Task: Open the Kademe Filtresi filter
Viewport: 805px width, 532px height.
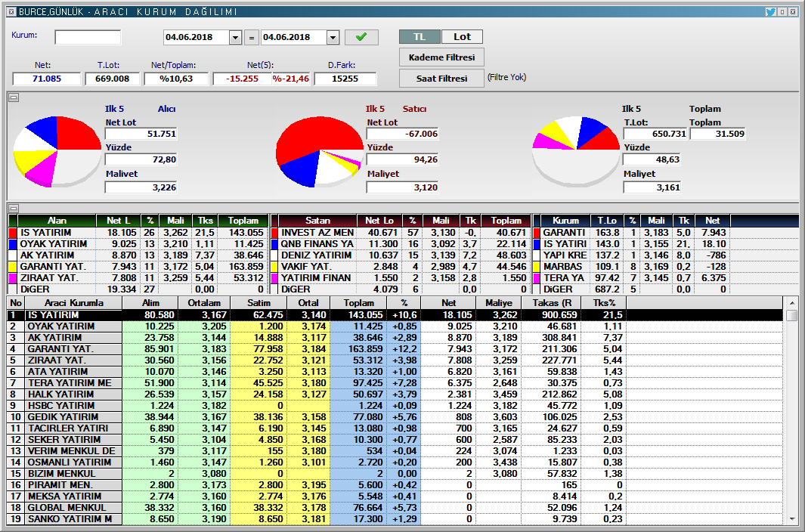Action: pyautogui.click(x=441, y=57)
